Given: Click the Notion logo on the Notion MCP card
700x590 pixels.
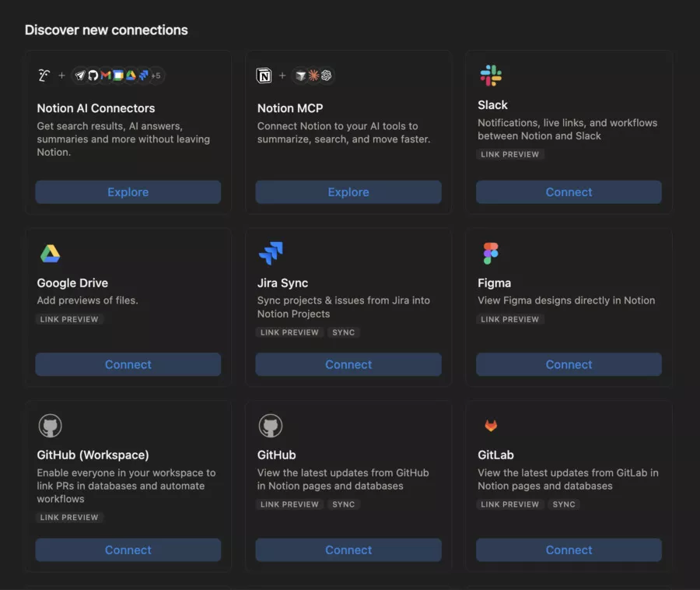Looking at the screenshot, I should (x=264, y=76).
